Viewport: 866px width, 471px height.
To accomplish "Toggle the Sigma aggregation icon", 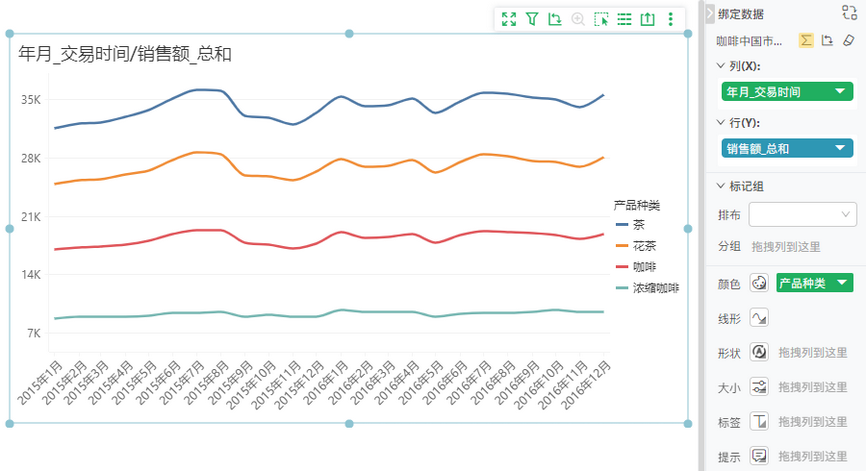I will 806,40.
